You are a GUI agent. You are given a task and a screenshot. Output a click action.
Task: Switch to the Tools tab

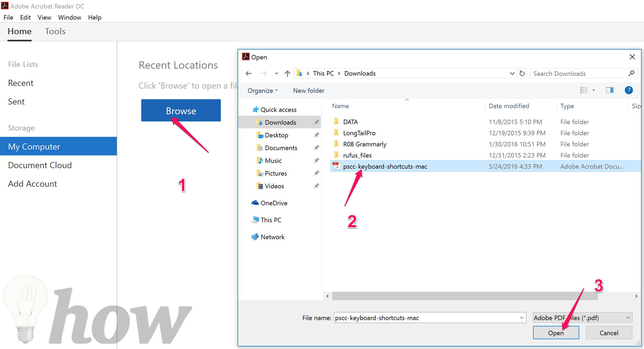[x=55, y=31]
